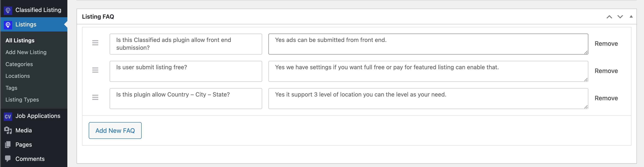Focus question field 'Is user submit listing free?'
The width and height of the screenshot is (644, 167).
[x=186, y=72]
